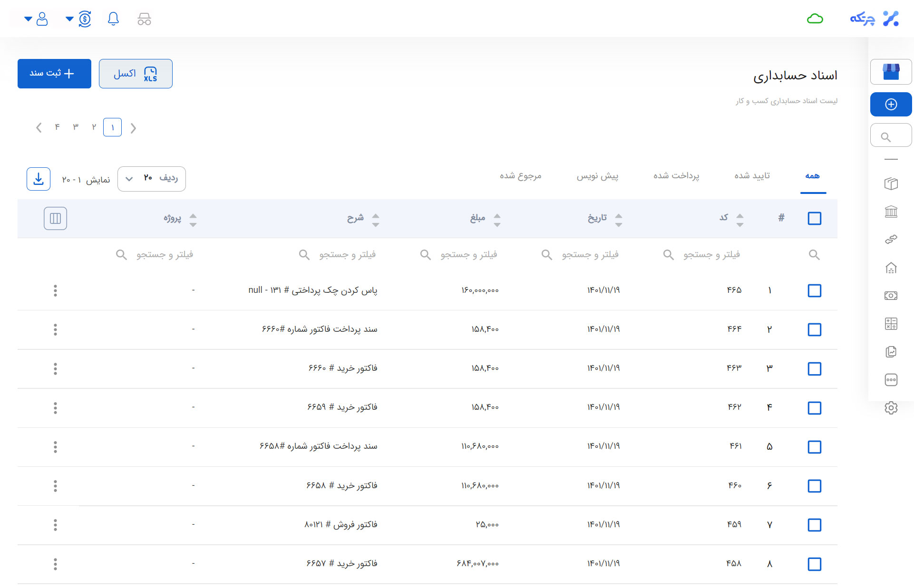Click the مبلغ filter search field
This screenshot has width=914, height=588.
pyautogui.click(x=459, y=255)
